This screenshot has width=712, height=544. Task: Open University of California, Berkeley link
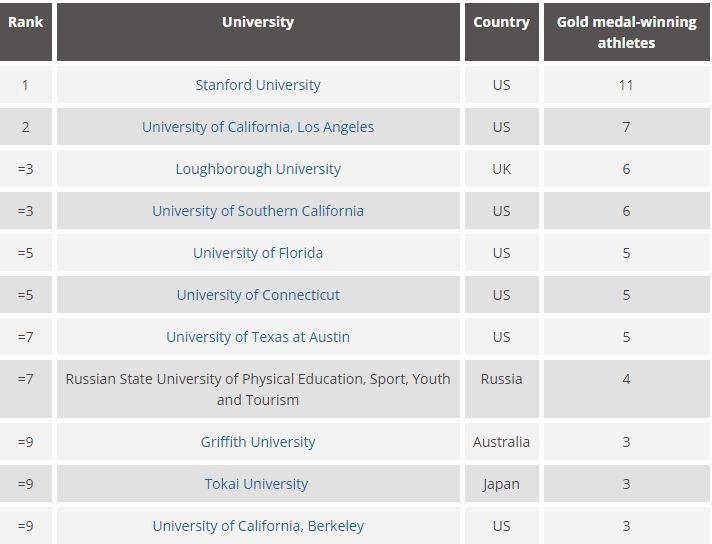tap(258, 526)
